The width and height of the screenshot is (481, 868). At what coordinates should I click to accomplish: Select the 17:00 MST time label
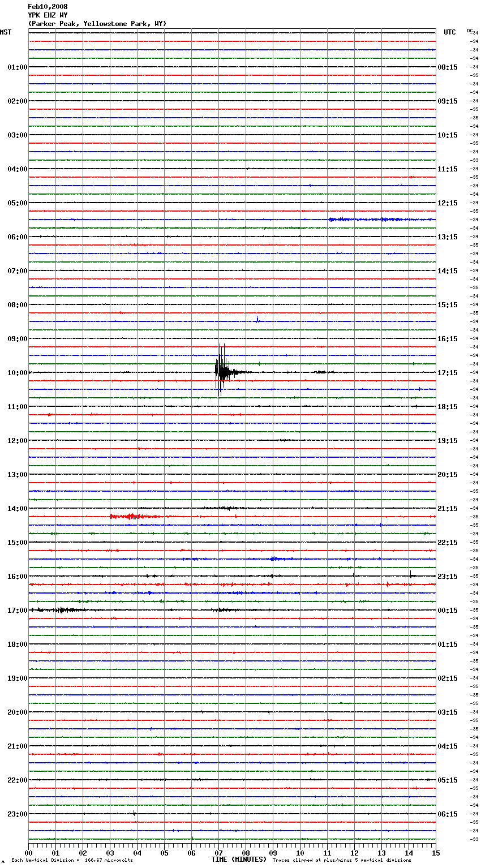tap(18, 610)
